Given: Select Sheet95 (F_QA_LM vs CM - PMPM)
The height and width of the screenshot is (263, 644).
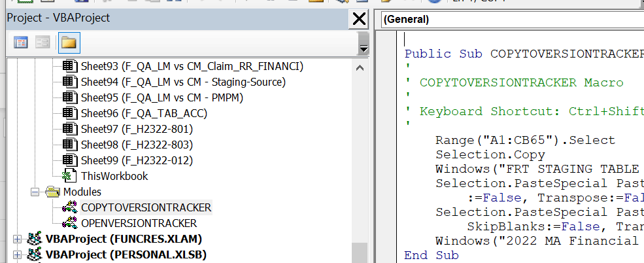Looking at the screenshot, I should (x=162, y=97).
